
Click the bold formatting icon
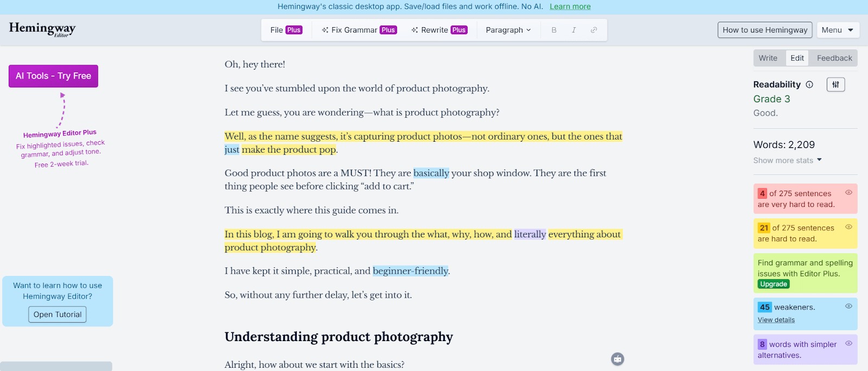coord(554,30)
